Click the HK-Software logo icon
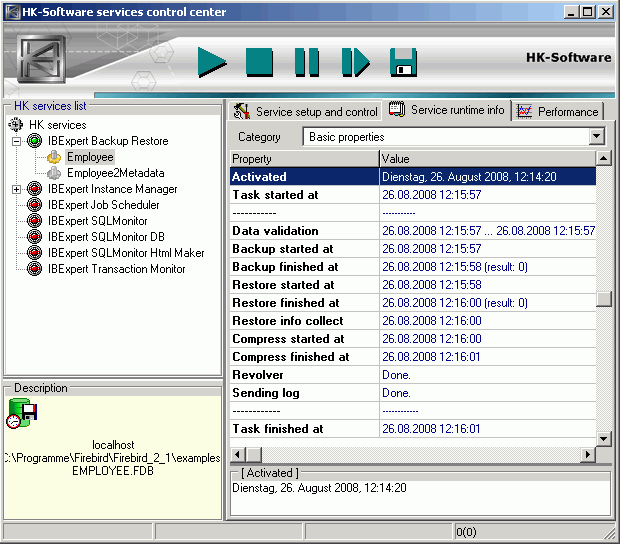The height and width of the screenshot is (544, 620). click(x=41, y=59)
